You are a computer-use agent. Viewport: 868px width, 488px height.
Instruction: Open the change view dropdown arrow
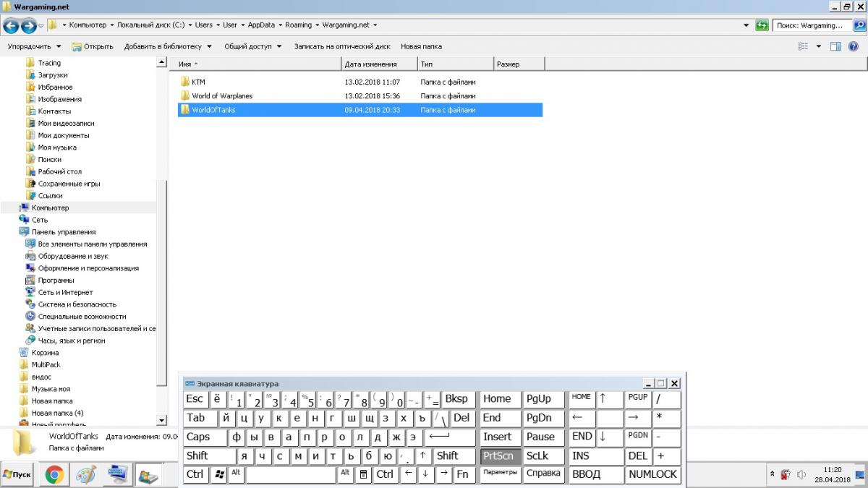pos(819,46)
